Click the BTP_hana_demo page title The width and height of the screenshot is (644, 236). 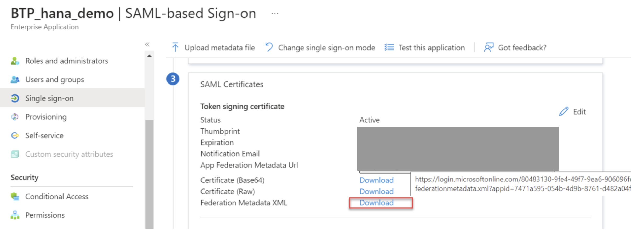point(62,13)
